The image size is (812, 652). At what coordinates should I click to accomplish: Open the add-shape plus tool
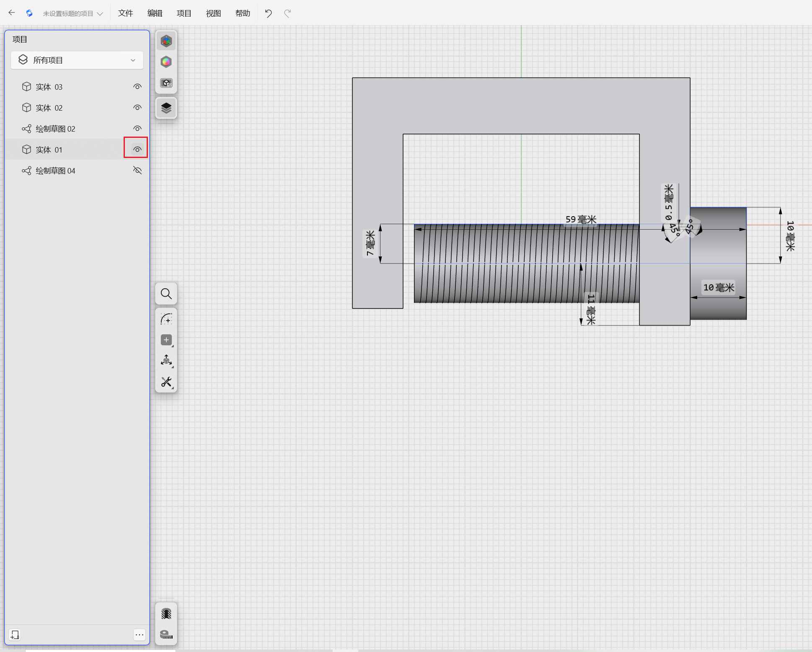(166, 340)
